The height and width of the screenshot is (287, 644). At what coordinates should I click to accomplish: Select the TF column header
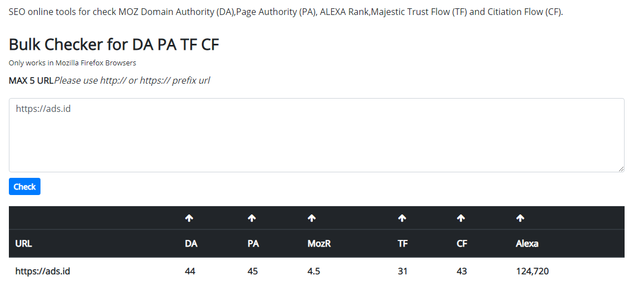click(403, 243)
